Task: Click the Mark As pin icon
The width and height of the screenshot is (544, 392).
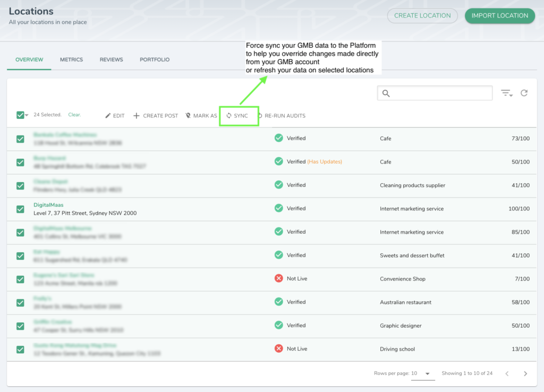Action: click(x=188, y=115)
